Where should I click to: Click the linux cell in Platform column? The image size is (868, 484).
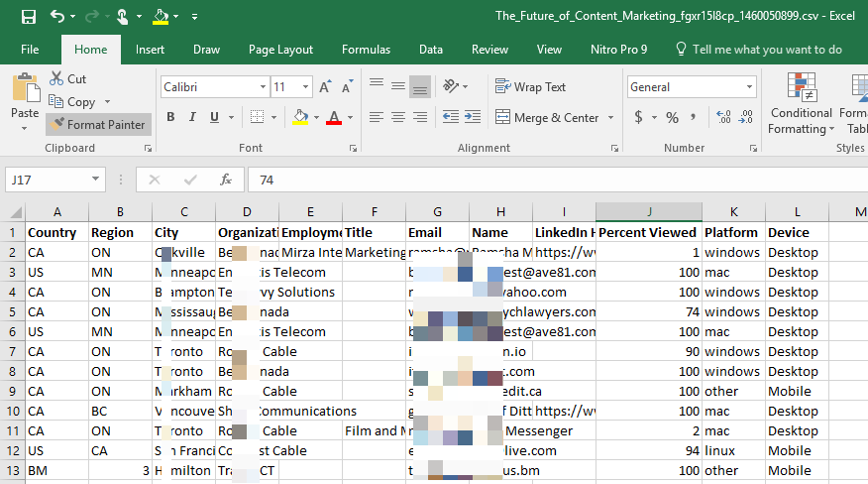tap(733, 450)
